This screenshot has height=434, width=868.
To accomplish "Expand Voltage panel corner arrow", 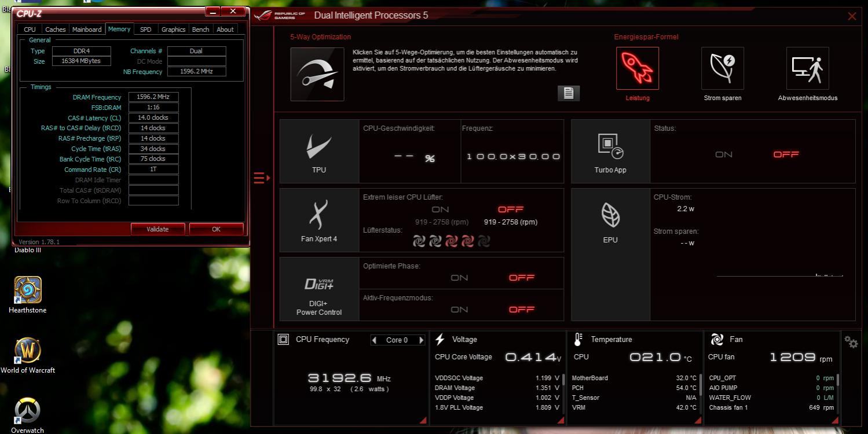I will [561, 421].
